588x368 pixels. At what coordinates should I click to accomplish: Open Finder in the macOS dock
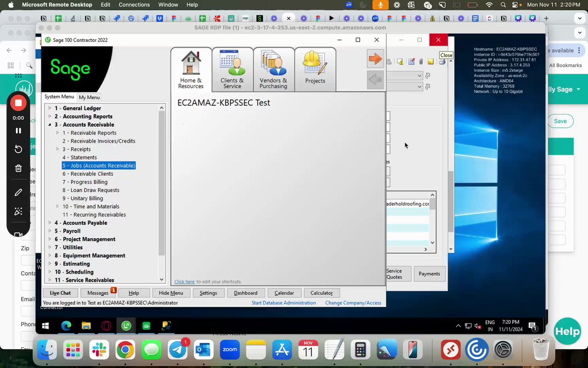tap(46, 350)
